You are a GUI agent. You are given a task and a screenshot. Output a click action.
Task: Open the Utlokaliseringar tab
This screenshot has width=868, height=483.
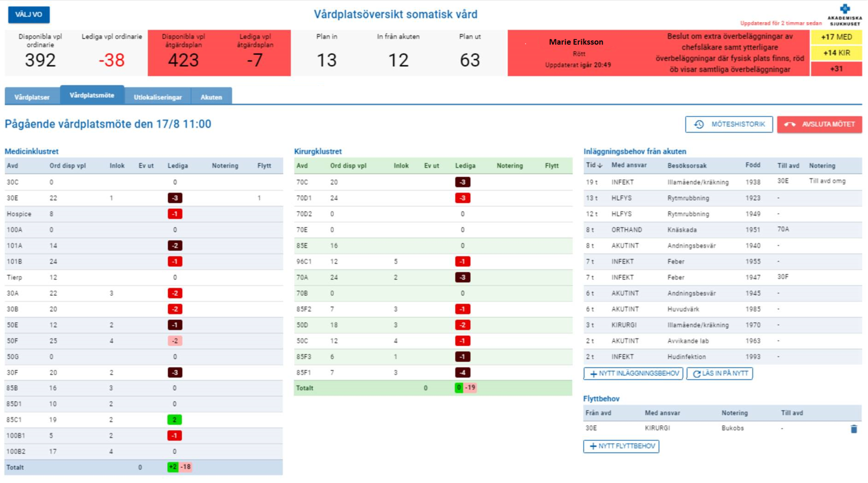157,96
